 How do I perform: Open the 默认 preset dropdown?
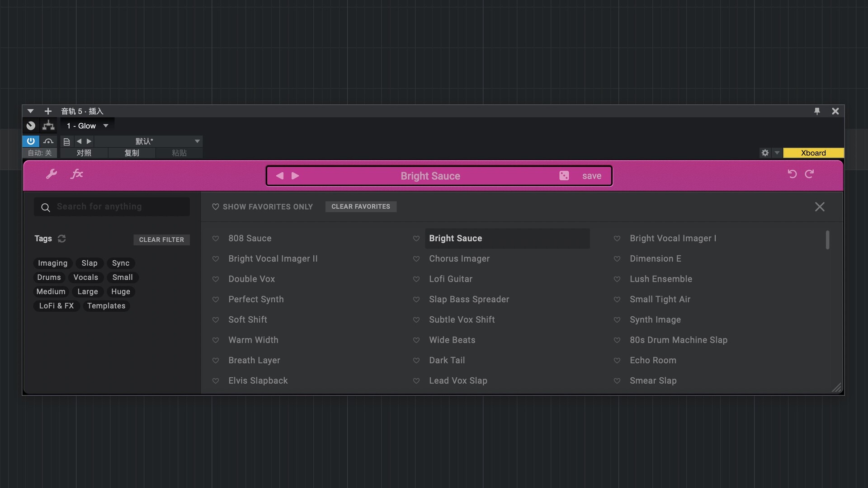[197, 141]
